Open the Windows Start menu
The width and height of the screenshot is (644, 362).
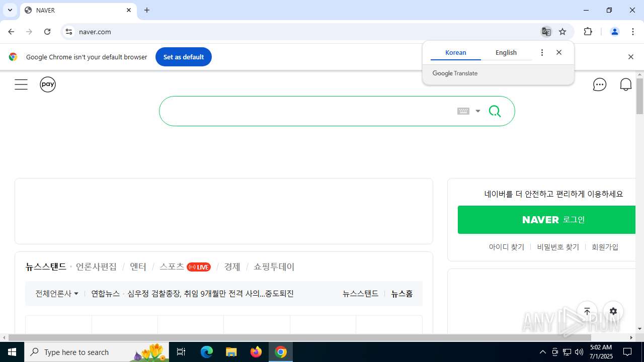12,352
